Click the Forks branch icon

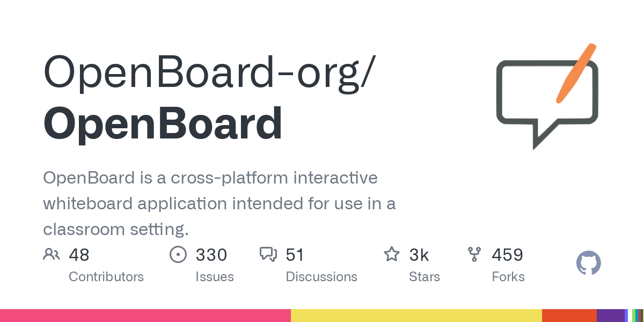[x=474, y=254]
